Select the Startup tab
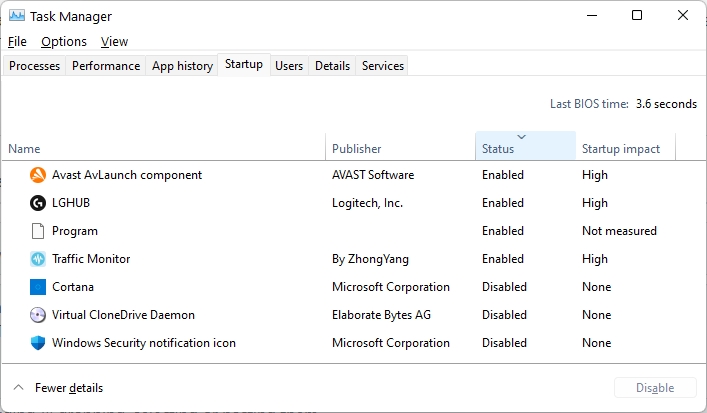 tap(244, 64)
